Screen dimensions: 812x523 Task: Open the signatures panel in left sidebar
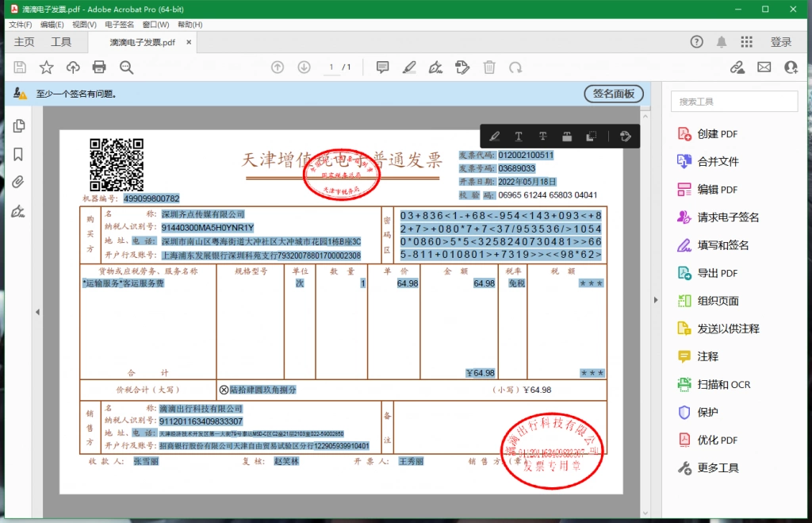coord(18,211)
